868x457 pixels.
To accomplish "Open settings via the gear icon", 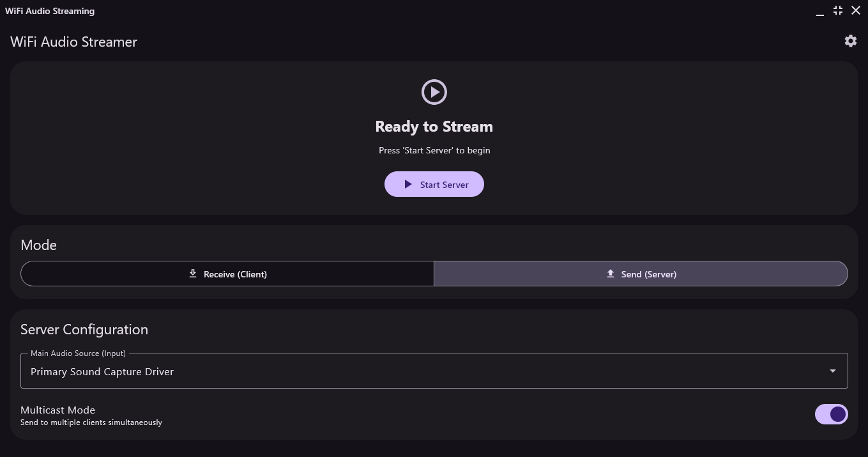I will [x=850, y=41].
